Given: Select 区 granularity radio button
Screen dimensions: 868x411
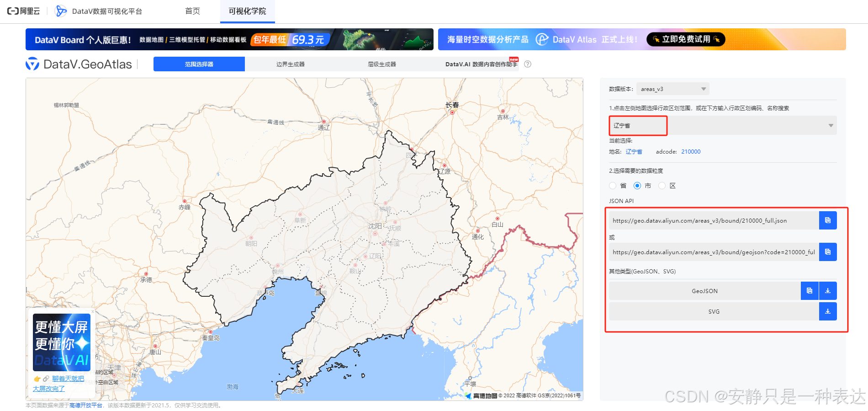Looking at the screenshot, I should click(x=662, y=186).
